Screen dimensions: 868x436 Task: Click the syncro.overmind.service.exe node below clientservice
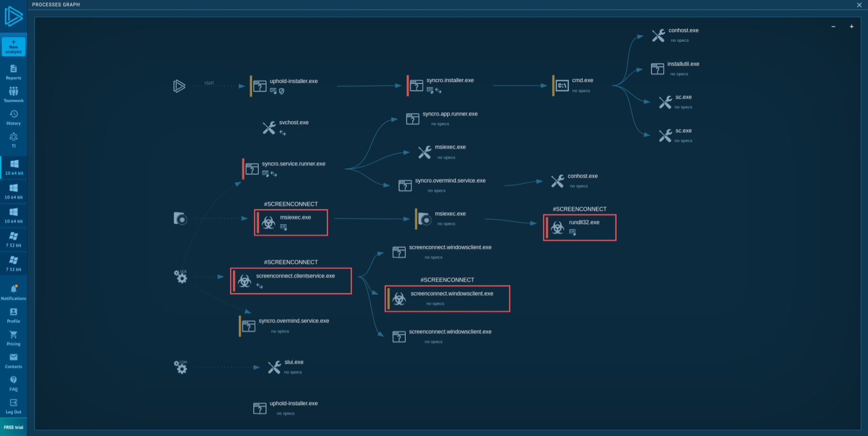click(284, 326)
